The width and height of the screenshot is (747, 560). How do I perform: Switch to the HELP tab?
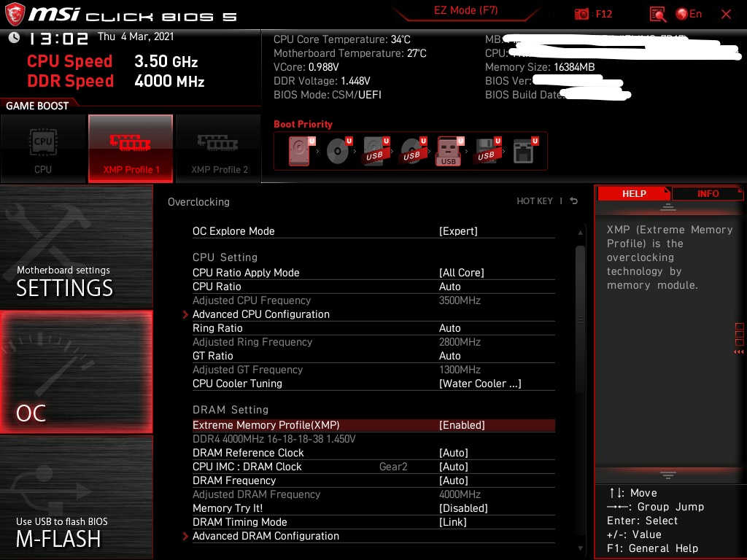tap(634, 193)
